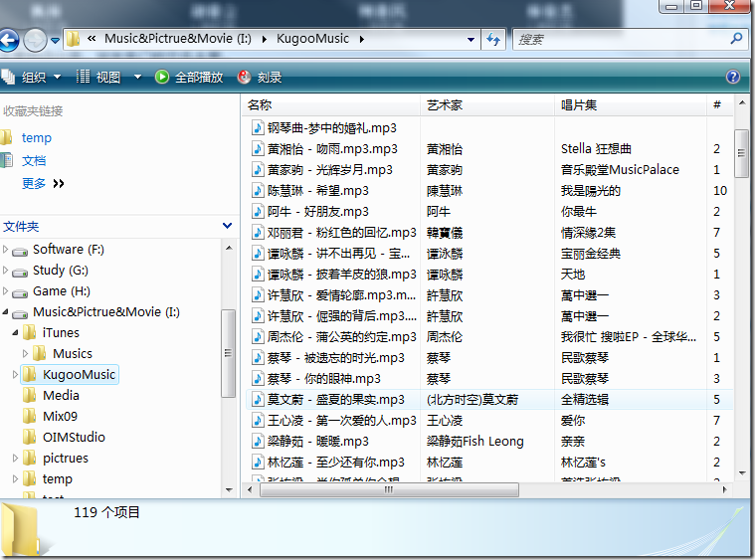This screenshot has height=560, width=755.
Task: Sort by the # column header
Action: 719,105
